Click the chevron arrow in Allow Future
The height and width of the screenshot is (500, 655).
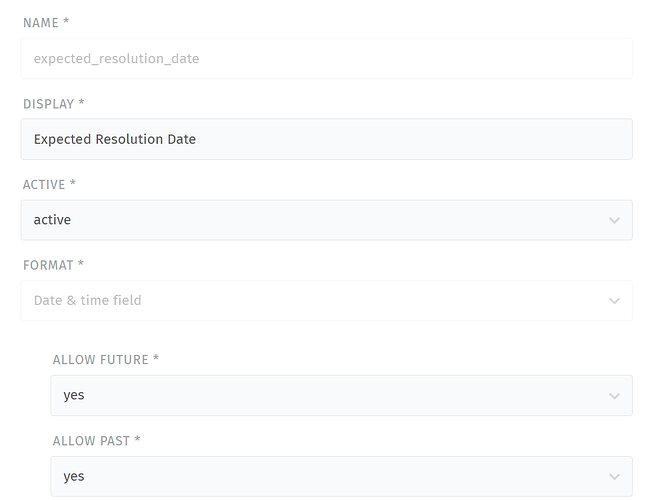(614, 395)
